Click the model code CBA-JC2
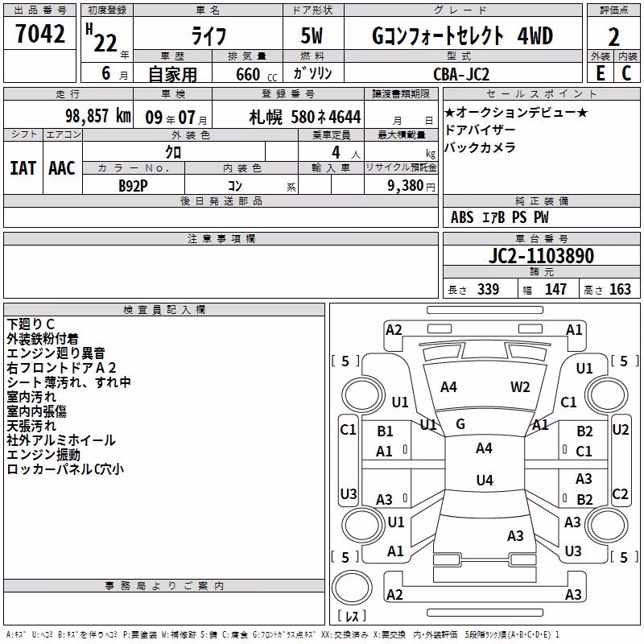This screenshot has height=644, width=644. click(x=461, y=74)
